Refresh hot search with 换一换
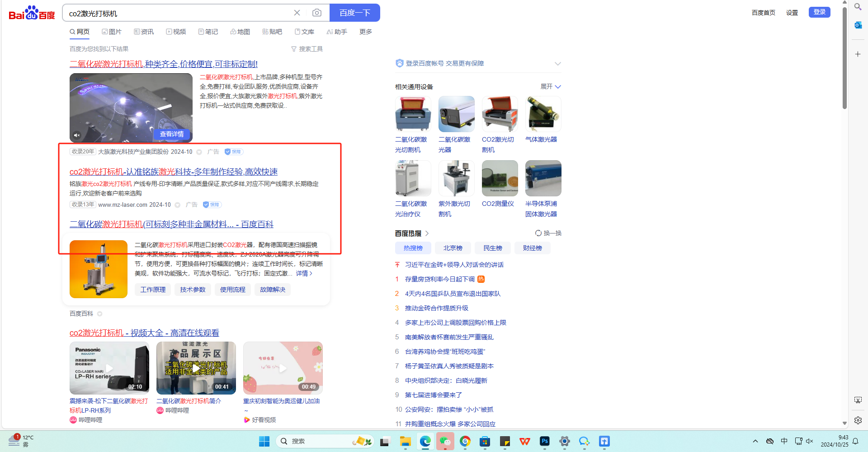The image size is (868, 452). coord(548,233)
